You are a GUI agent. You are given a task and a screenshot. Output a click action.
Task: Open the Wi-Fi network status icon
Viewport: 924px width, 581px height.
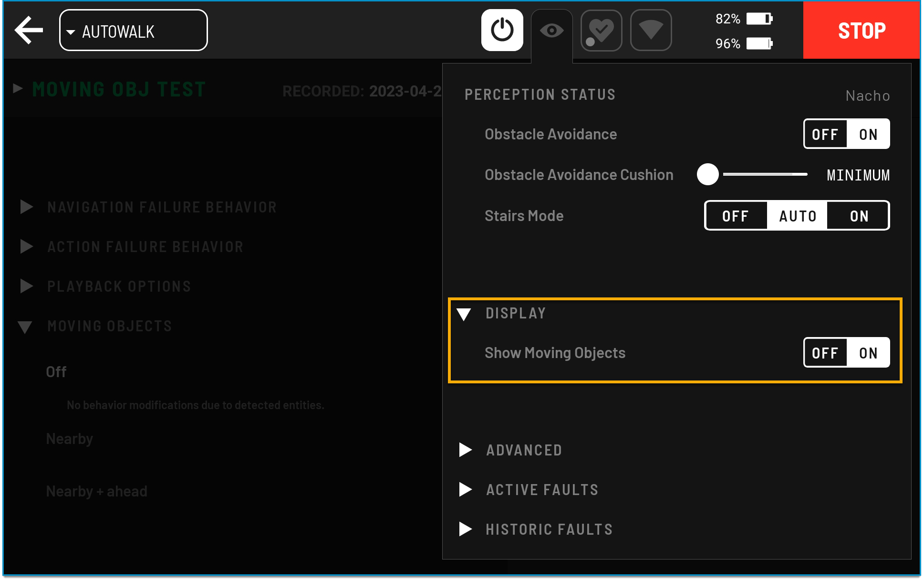[x=651, y=31]
